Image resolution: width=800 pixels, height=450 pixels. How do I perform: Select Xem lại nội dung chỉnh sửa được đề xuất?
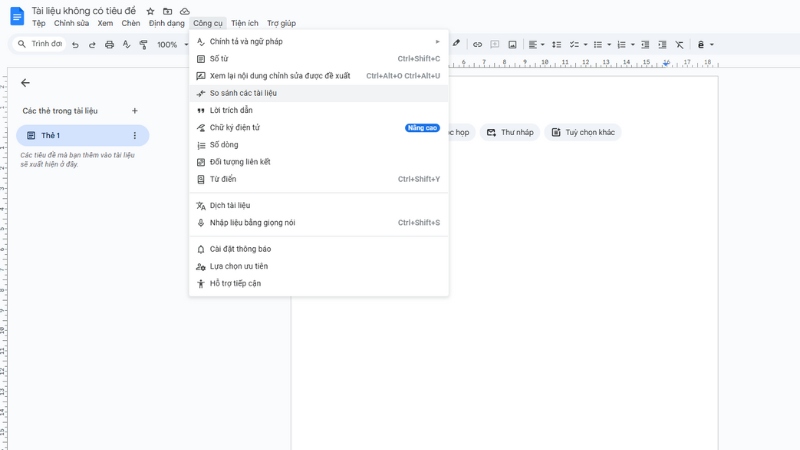[x=319, y=76]
